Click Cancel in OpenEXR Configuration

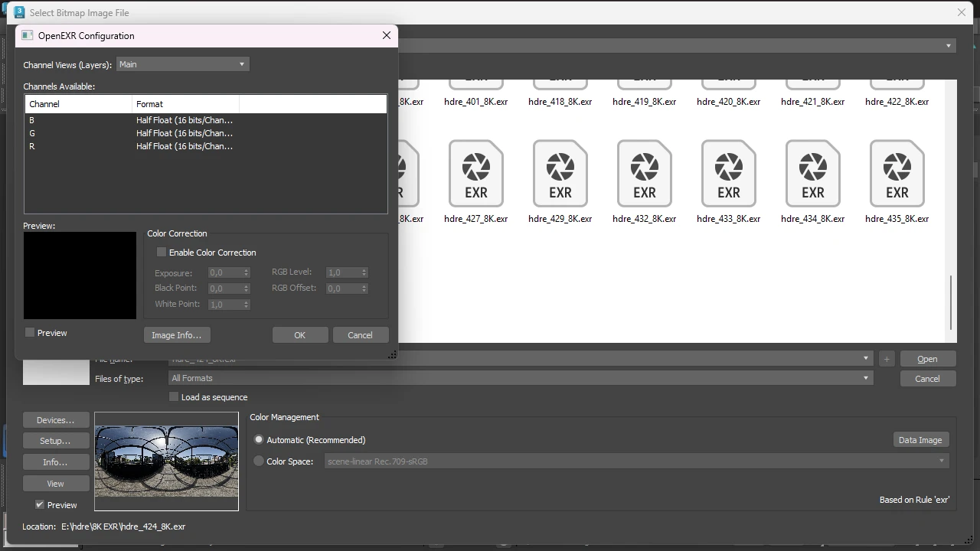point(360,335)
